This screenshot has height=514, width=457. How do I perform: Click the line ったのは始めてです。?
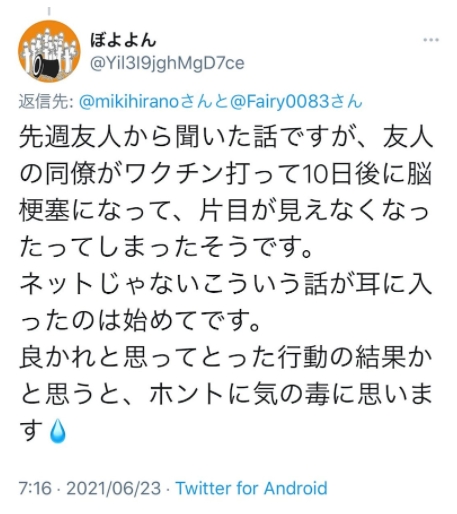point(140,320)
